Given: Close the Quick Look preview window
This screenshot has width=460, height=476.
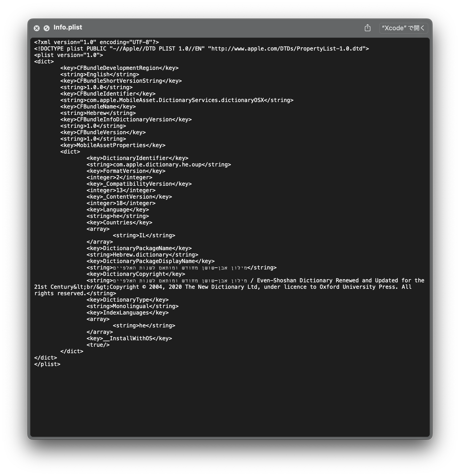Looking at the screenshot, I should tap(37, 28).
